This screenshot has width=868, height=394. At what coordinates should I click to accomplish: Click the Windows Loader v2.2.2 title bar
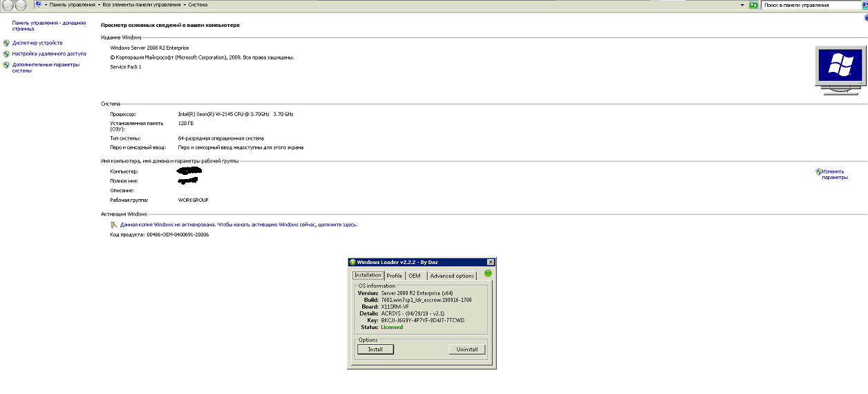point(422,262)
